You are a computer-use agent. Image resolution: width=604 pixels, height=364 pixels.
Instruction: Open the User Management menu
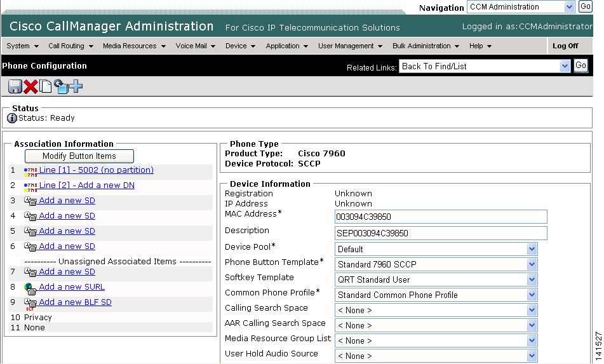pos(350,46)
